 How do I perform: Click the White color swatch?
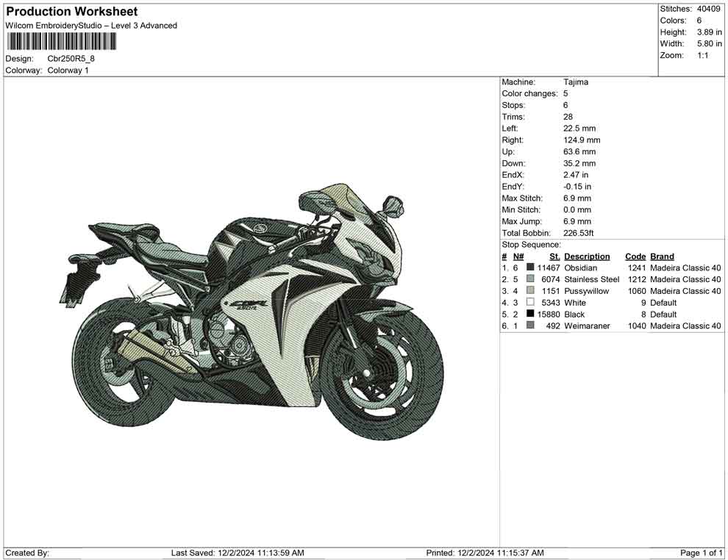(529, 302)
